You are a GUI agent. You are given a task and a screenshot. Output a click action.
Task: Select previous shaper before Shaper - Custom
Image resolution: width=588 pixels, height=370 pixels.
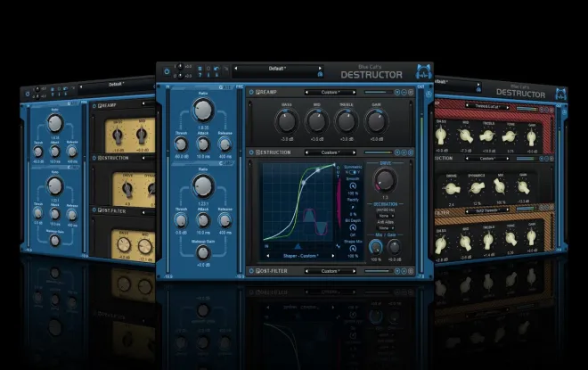[268, 256]
